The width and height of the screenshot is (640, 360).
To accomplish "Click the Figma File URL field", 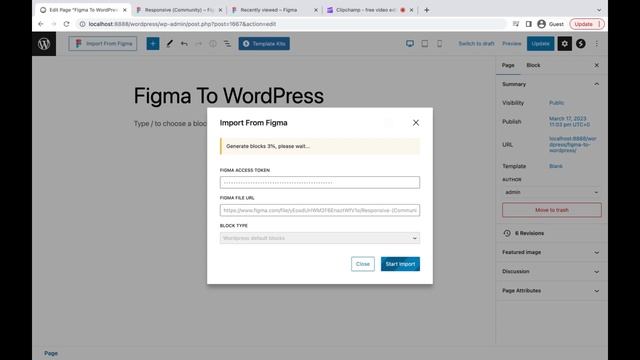I will click(320, 210).
